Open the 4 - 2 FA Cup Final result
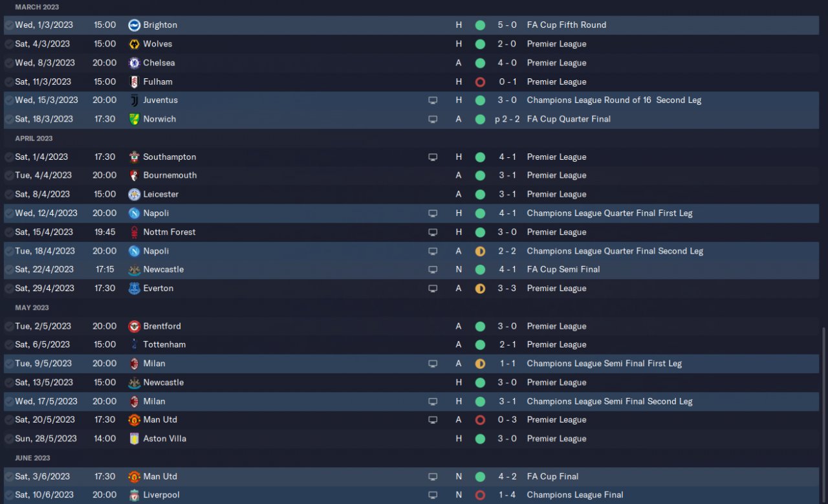 [507, 477]
